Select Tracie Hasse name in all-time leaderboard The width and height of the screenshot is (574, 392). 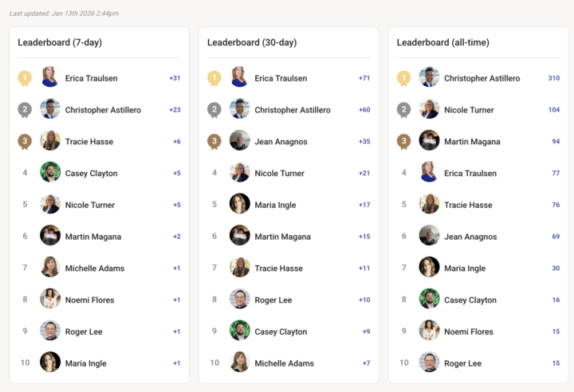(468, 205)
